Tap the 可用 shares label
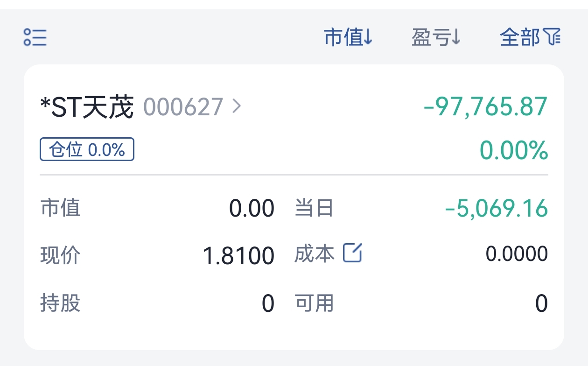Screen dimensions: 588x366 pyautogui.click(x=315, y=303)
